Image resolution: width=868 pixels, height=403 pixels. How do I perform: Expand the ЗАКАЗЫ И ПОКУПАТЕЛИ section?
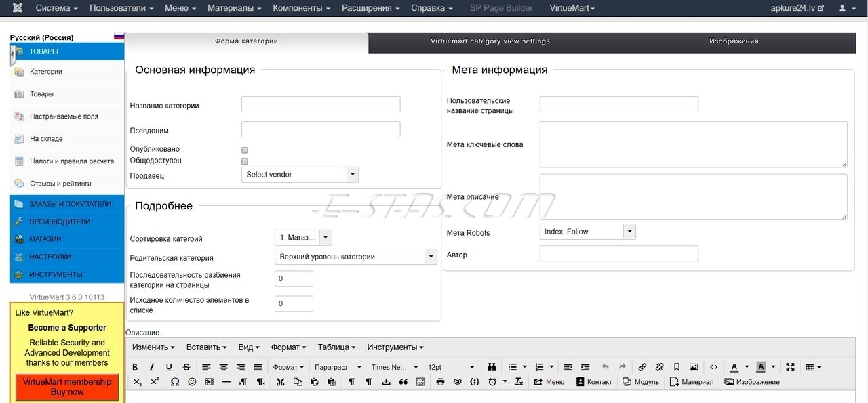[67, 204]
